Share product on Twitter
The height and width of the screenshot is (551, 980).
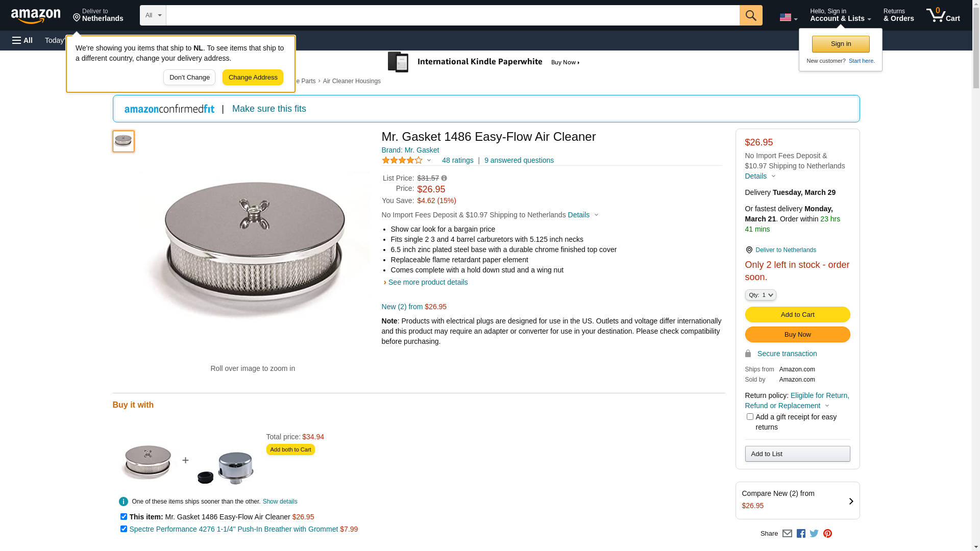point(814,534)
